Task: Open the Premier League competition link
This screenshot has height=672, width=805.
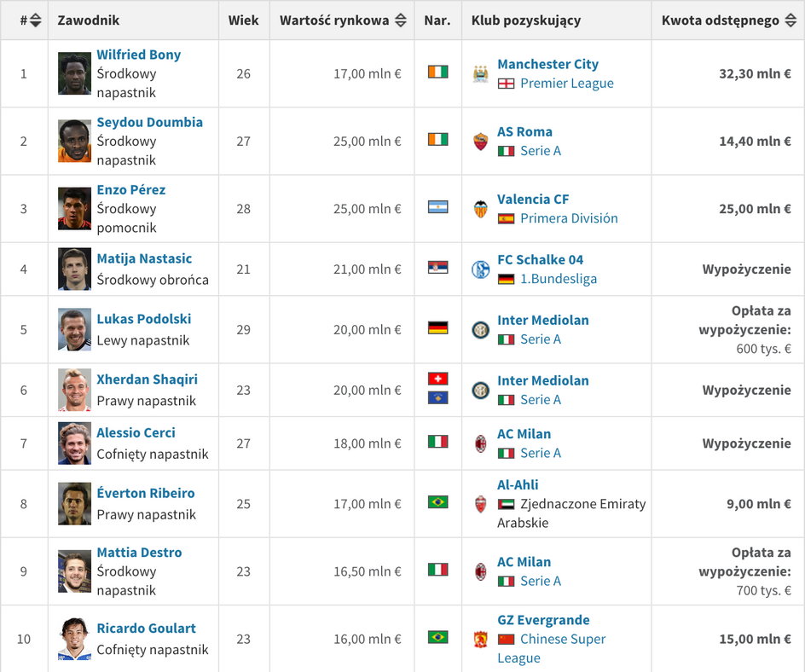Action: point(567,84)
